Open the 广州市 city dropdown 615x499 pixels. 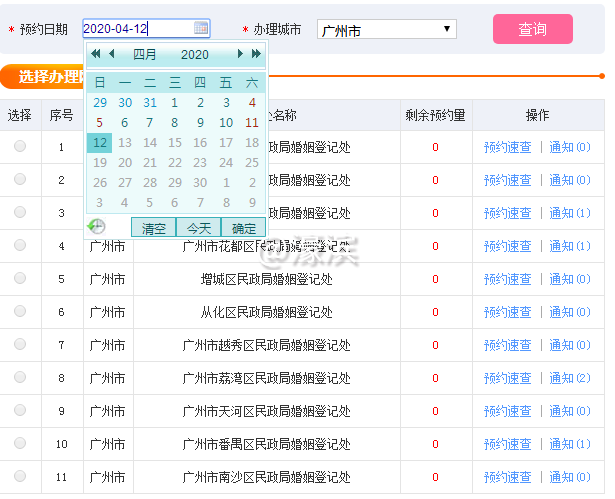tap(386, 30)
